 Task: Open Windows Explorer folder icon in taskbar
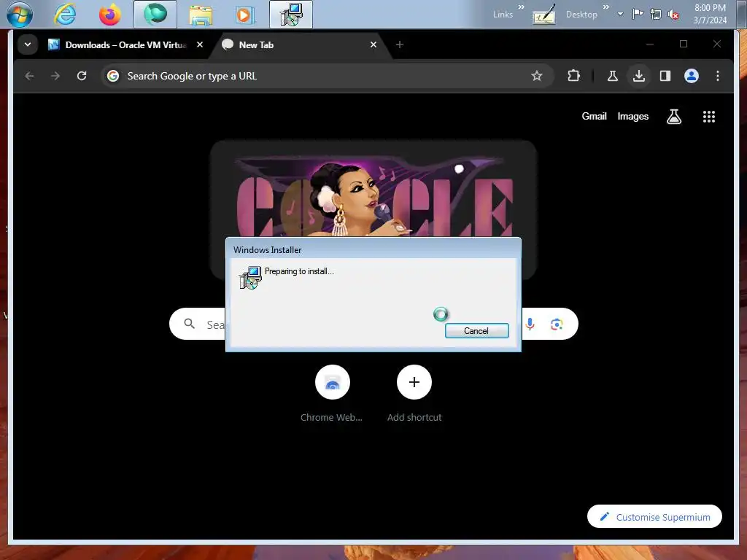[x=201, y=15]
